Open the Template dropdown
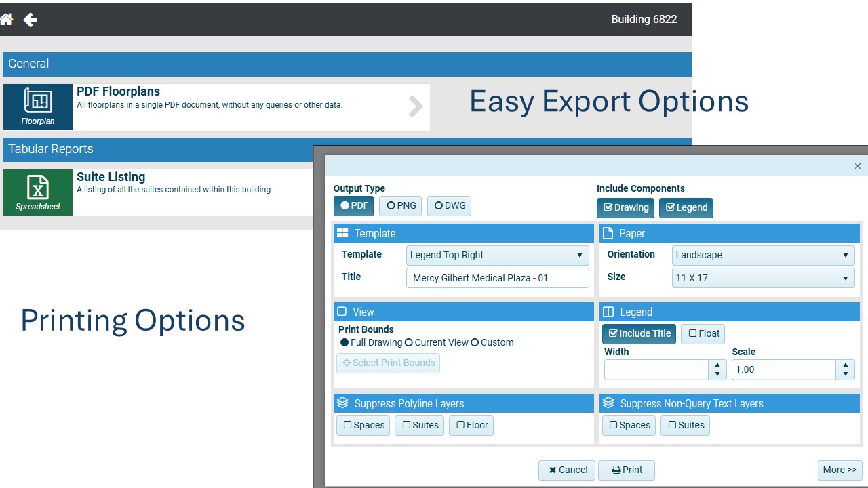This screenshot has height=488, width=868. click(x=498, y=256)
